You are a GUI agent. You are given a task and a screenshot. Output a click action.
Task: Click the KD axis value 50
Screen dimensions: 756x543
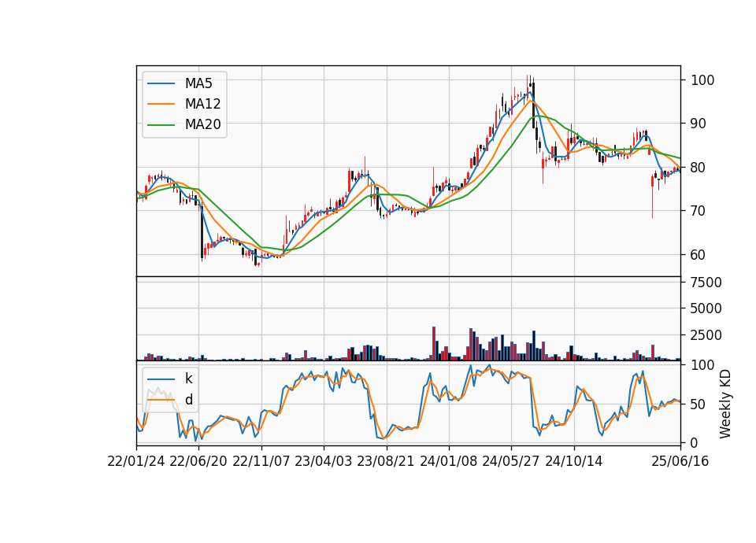[x=699, y=404]
